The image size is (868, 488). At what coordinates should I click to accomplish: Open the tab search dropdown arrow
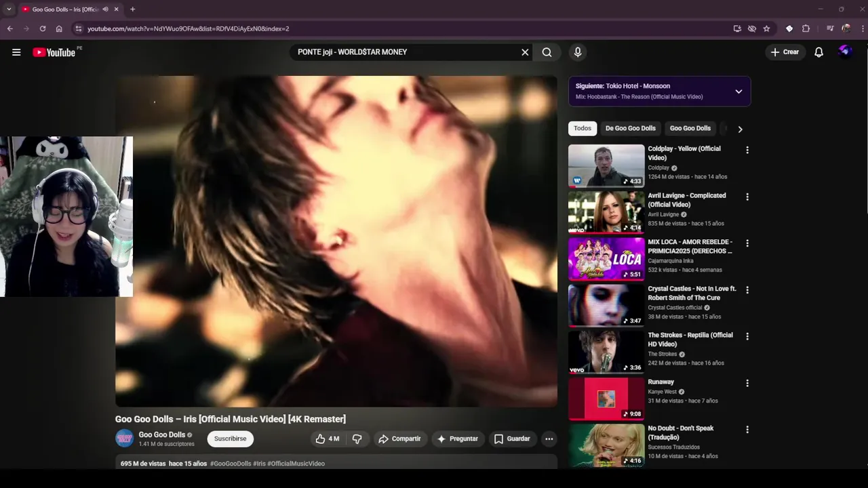9,9
